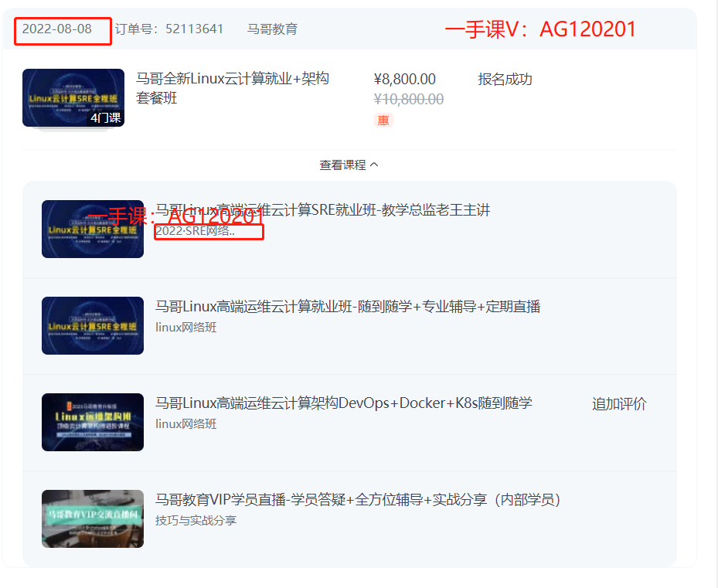Viewport: 718px width, 588px height.
Task: Click the 技巧与实战分享 subtitle
Action: pos(196,520)
